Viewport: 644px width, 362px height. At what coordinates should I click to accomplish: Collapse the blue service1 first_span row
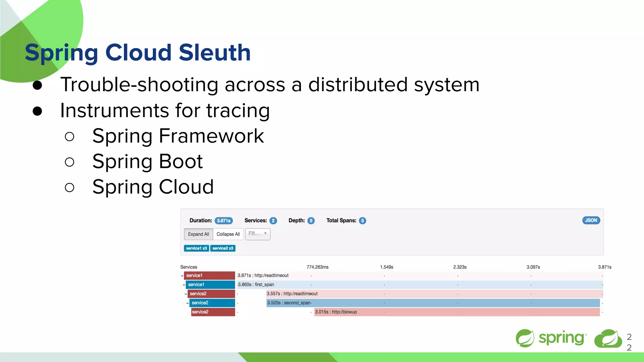tap(184, 285)
